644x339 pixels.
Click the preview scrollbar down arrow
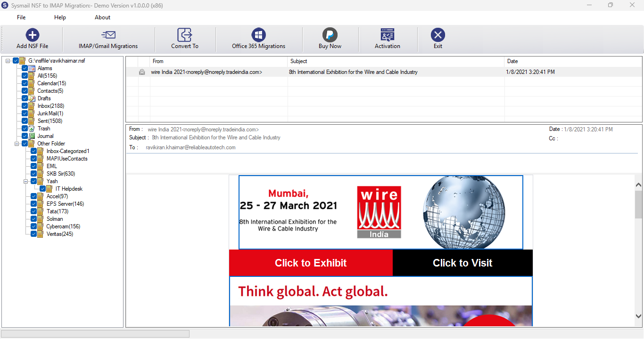point(638,316)
